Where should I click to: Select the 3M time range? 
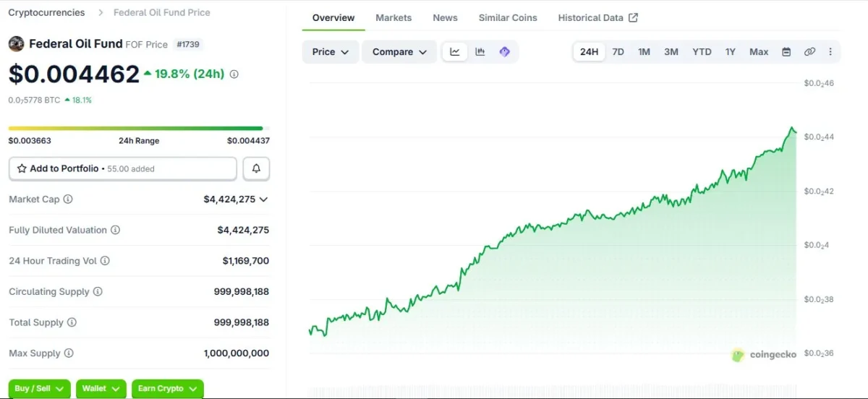671,52
